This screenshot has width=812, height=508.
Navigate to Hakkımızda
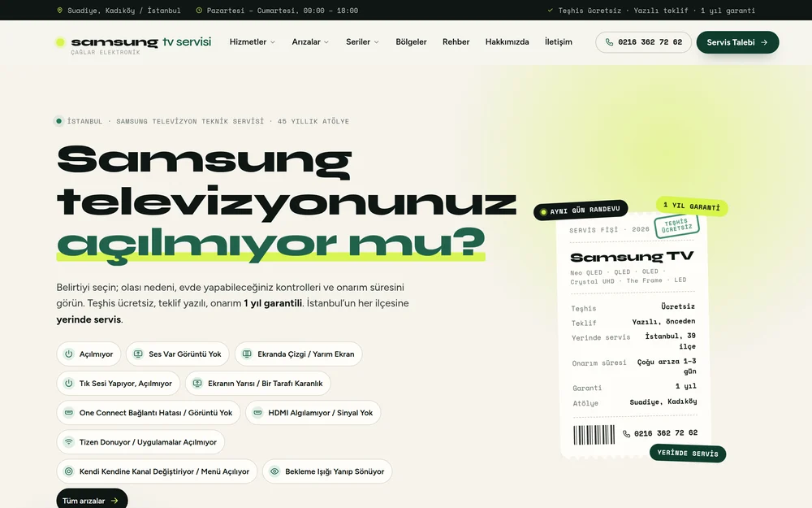pyautogui.click(x=507, y=42)
